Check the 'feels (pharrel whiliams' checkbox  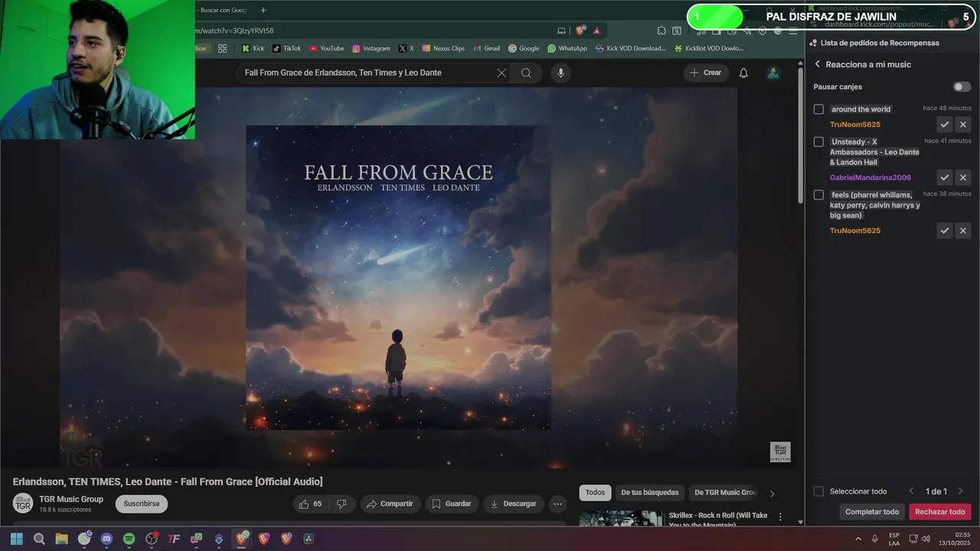pyautogui.click(x=818, y=195)
